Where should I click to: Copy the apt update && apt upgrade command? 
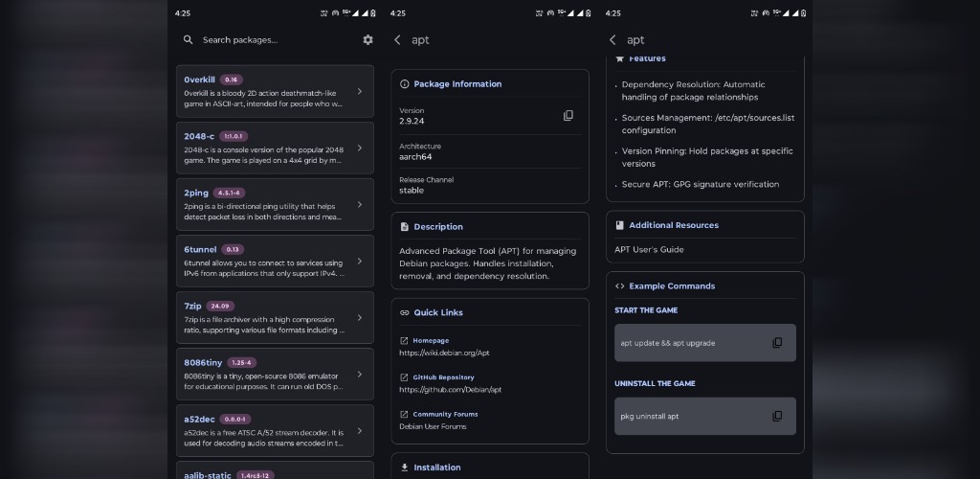tap(777, 343)
